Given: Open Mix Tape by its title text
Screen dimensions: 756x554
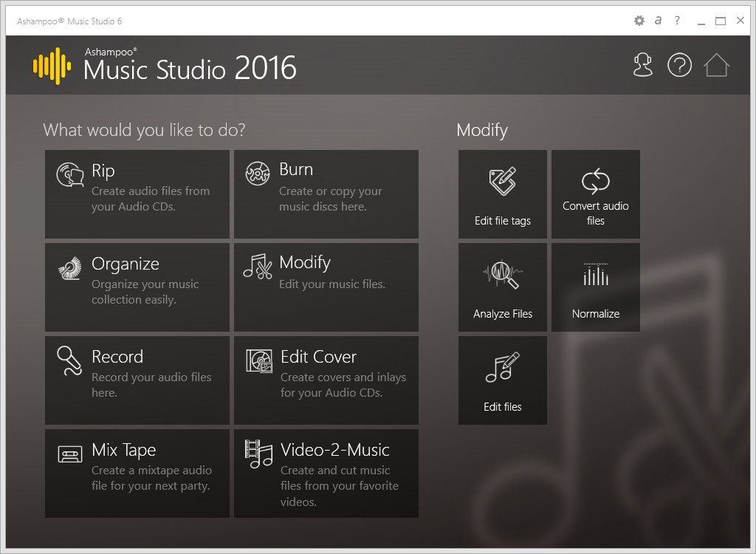Looking at the screenshot, I should pyautogui.click(x=124, y=451).
